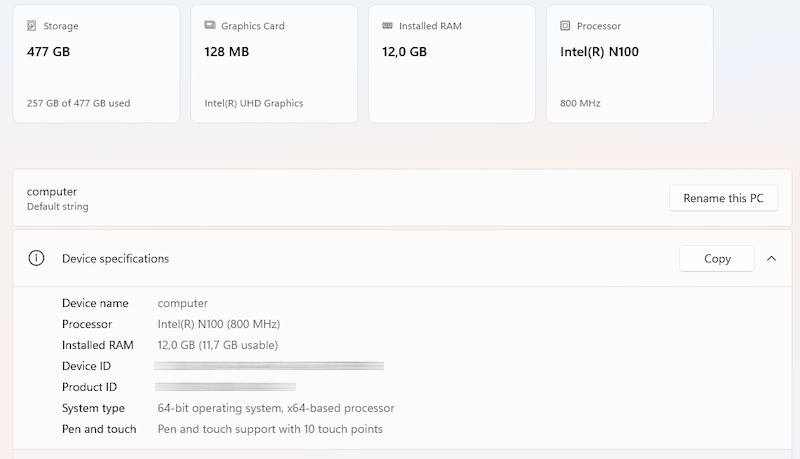Click the 257 GB of 477 GB used text
Viewport: 800px width, 459px height.
(78, 103)
